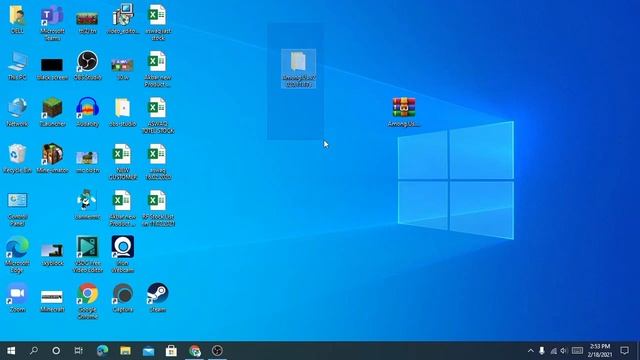Viewport: 640px width, 360px height.
Task: Launch the Audacity shortcut
Action: tap(87, 112)
